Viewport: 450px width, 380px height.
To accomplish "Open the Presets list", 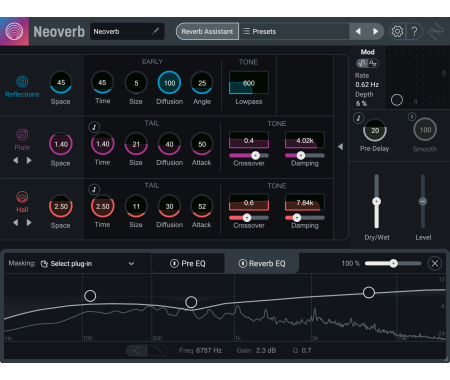I will [x=294, y=31].
